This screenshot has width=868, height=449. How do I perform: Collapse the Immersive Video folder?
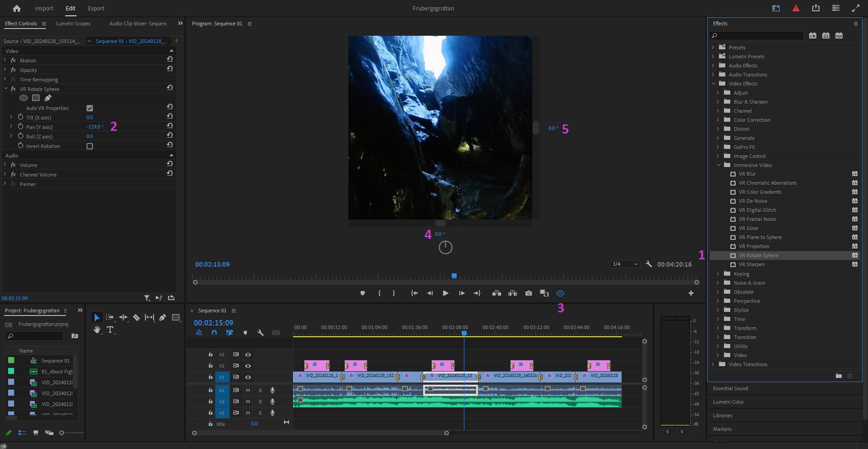point(719,165)
